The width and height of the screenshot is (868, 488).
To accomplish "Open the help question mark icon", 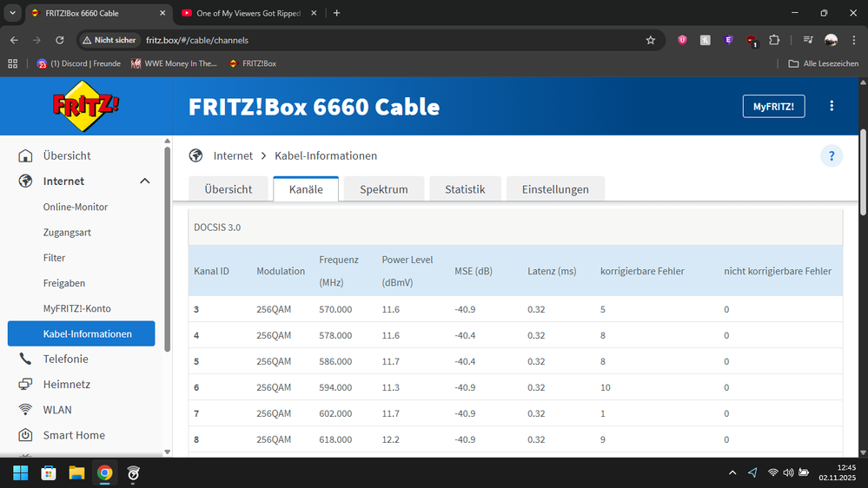I will tap(832, 156).
